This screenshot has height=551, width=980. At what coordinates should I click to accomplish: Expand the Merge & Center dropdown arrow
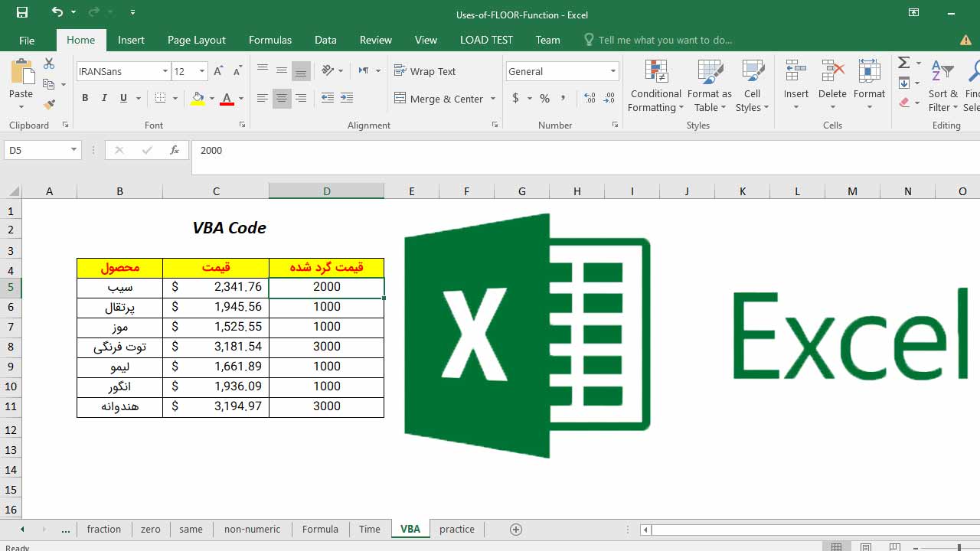[x=493, y=98]
